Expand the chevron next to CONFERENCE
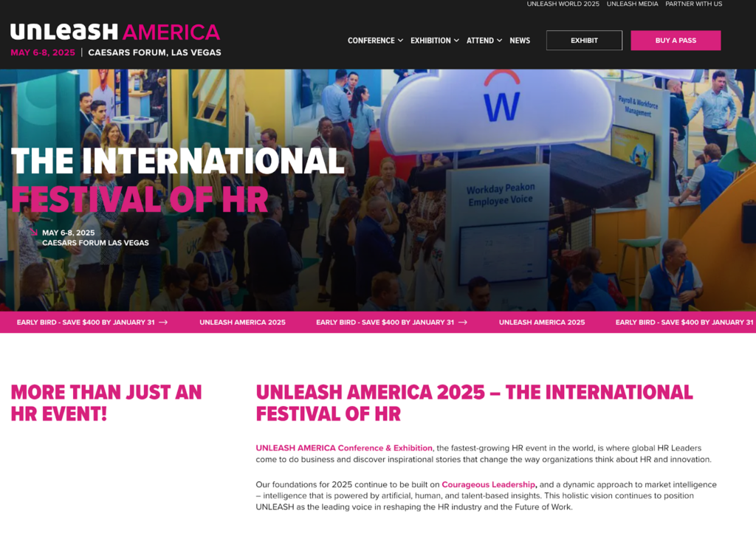This screenshot has width=756, height=536. (x=400, y=41)
